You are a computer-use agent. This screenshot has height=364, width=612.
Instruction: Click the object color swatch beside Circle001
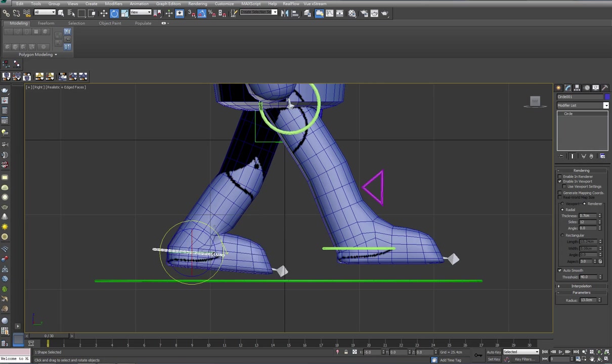(607, 97)
